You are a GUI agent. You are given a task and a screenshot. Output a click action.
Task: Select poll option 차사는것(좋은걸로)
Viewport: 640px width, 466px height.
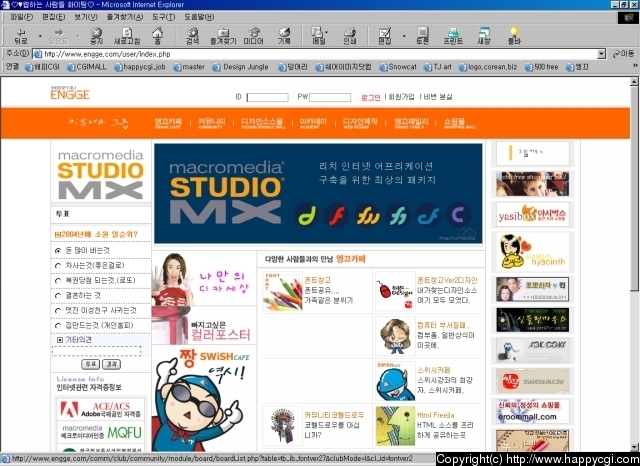[58, 266]
